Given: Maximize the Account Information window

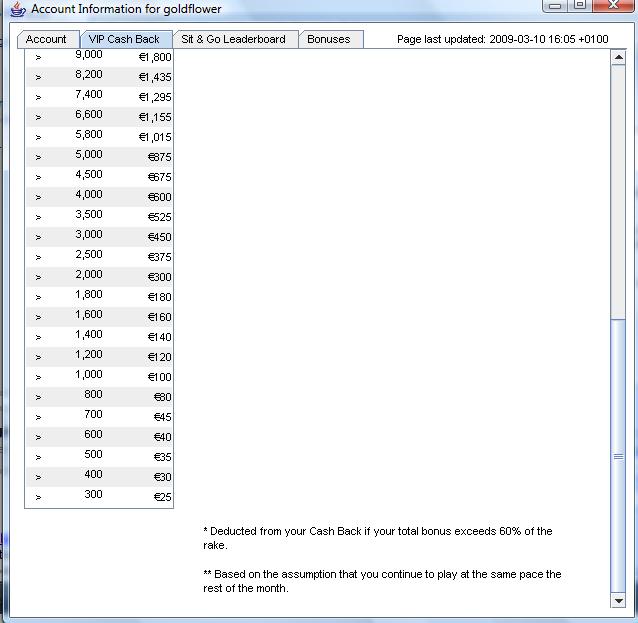Looking at the screenshot, I should (580, 6).
